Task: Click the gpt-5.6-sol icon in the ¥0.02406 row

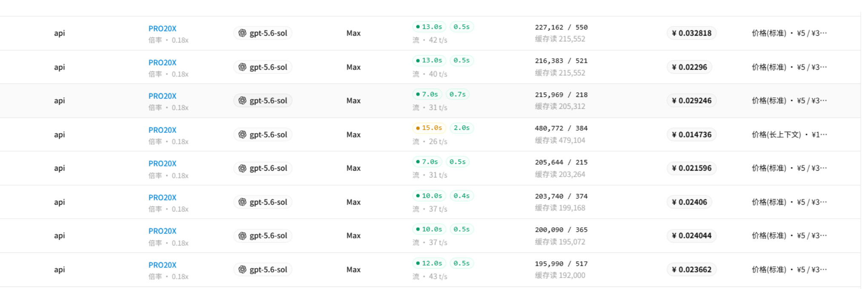Action: coord(242,202)
